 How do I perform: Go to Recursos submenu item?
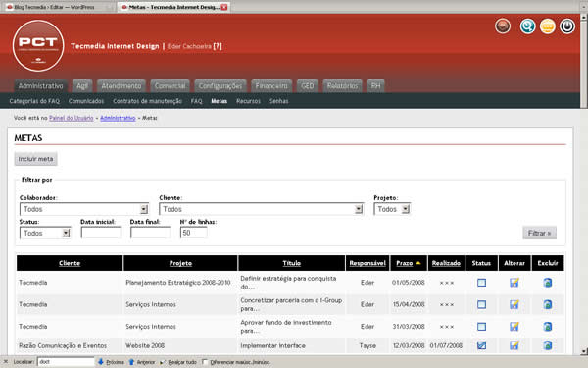(x=248, y=101)
